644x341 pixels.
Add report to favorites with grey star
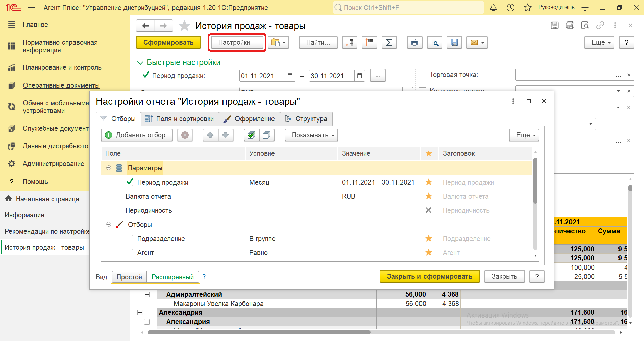tap(184, 26)
